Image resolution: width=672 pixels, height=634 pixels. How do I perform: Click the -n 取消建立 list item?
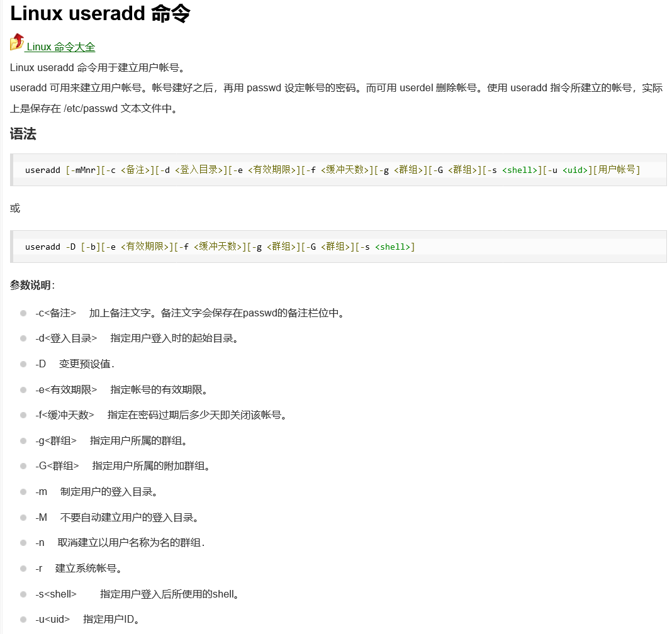click(120, 543)
